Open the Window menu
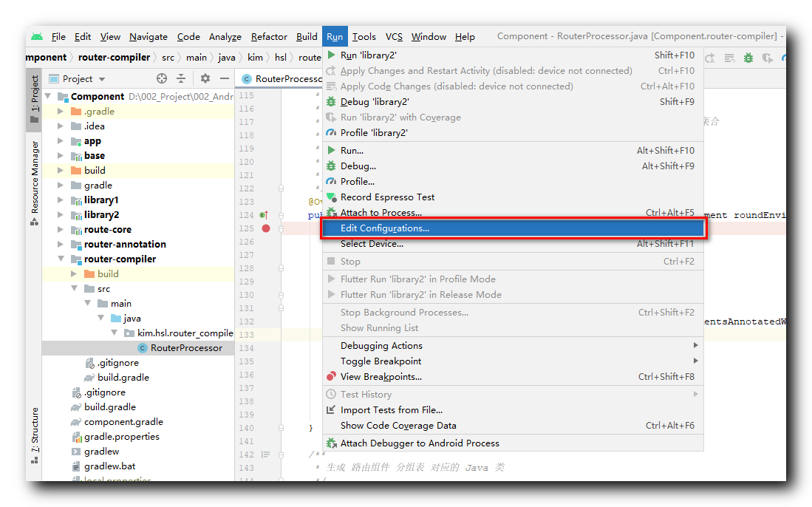812x507 pixels. [x=429, y=37]
